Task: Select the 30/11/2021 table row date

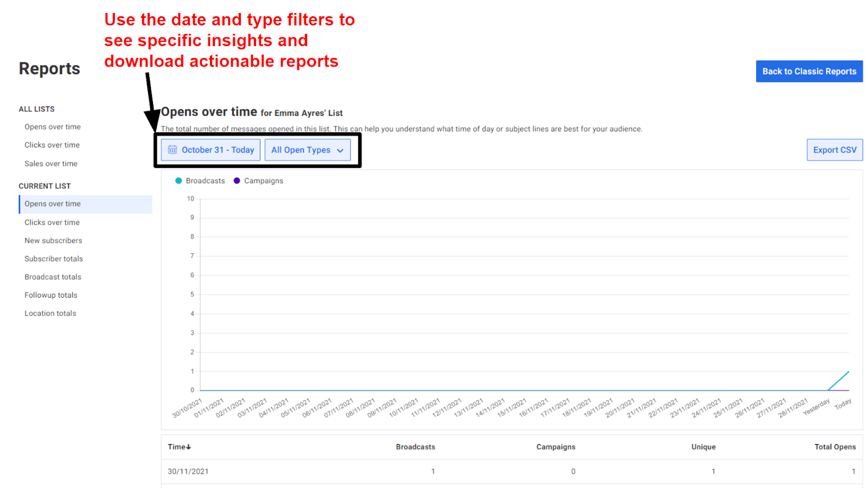Action: pyautogui.click(x=188, y=472)
